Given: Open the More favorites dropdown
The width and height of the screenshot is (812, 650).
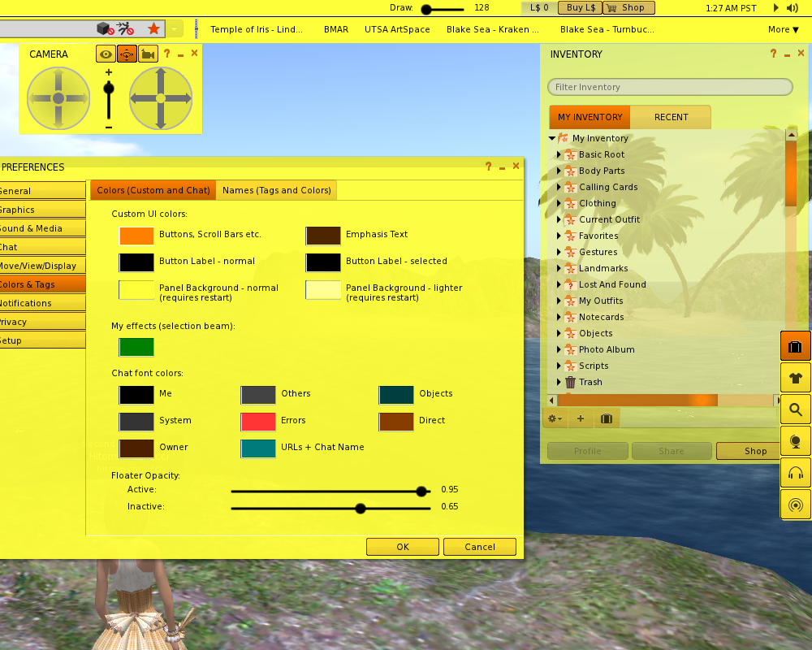Looking at the screenshot, I should (x=783, y=29).
